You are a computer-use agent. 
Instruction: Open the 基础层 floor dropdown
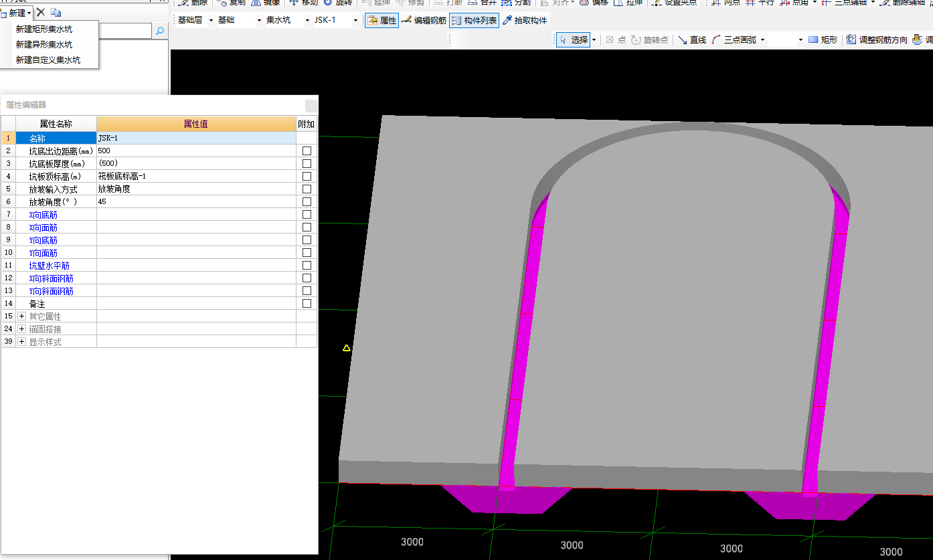[211, 21]
